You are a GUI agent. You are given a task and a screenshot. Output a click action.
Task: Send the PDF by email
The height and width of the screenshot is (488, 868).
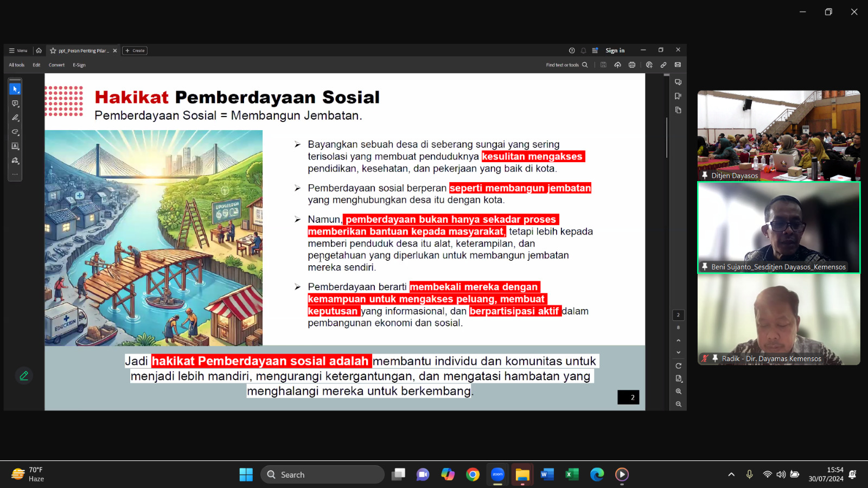click(x=678, y=65)
